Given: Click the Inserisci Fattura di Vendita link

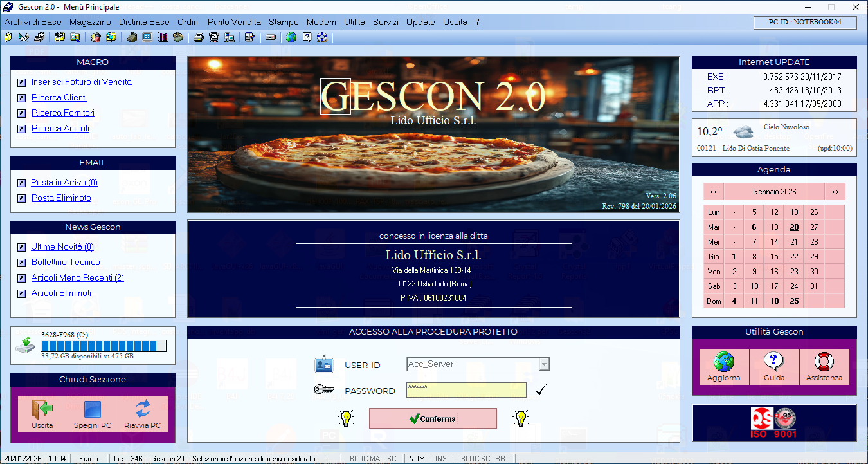Looking at the screenshot, I should [x=81, y=82].
